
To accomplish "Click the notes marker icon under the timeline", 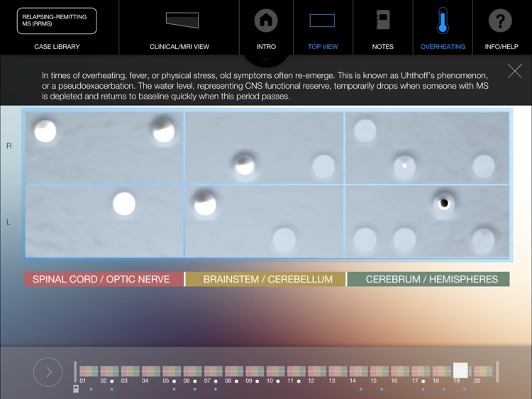I will pos(76,389).
